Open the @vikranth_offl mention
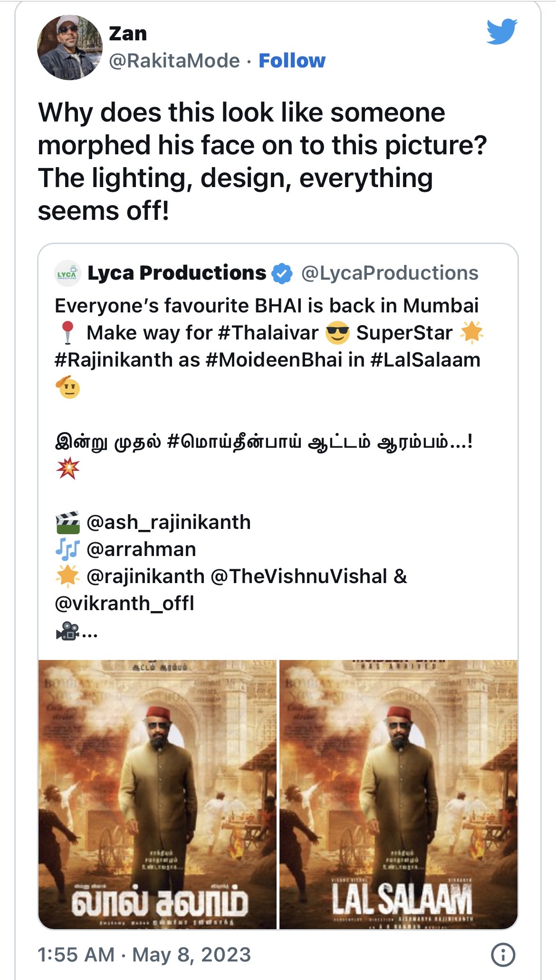Screen dimensions: 556x980 click(x=125, y=603)
